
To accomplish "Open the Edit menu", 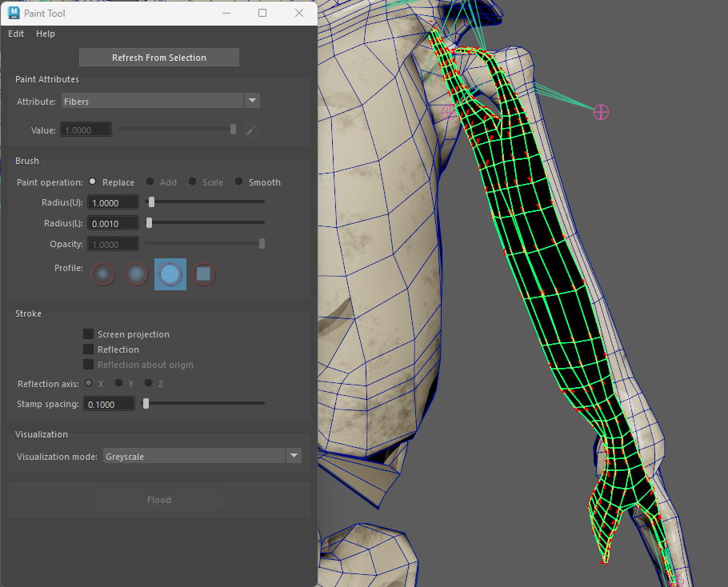I will click(x=16, y=34).
